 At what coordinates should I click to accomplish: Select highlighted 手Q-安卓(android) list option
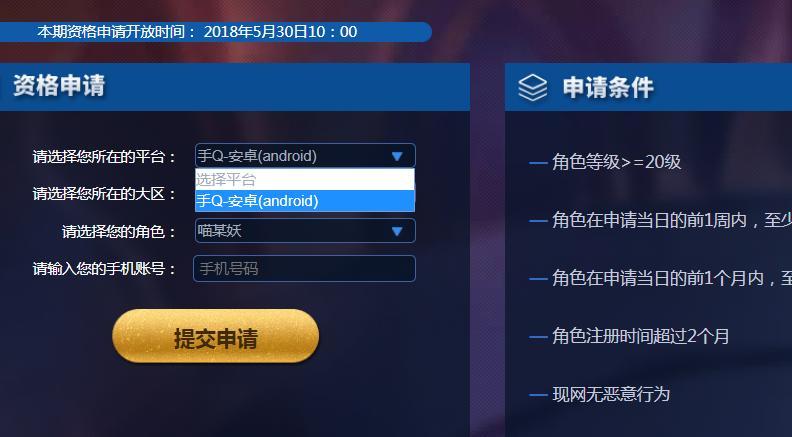305,201
